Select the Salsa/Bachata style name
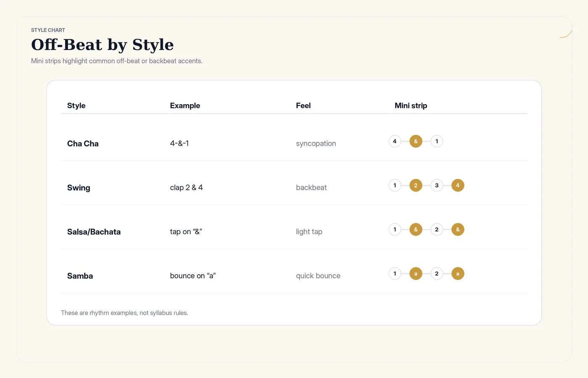This screenshot has height=378, width=588. click(94, 232)
